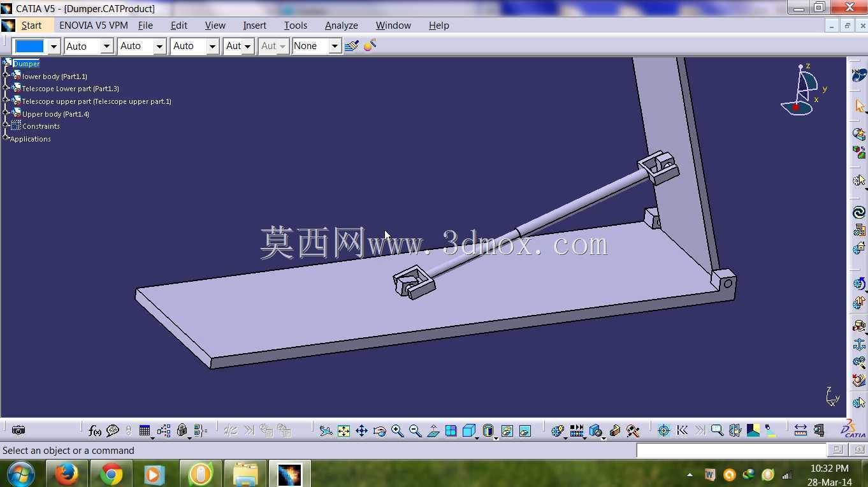868x487 pixels.
Task: Toggle Hide/Show icon
Action: 507,431
